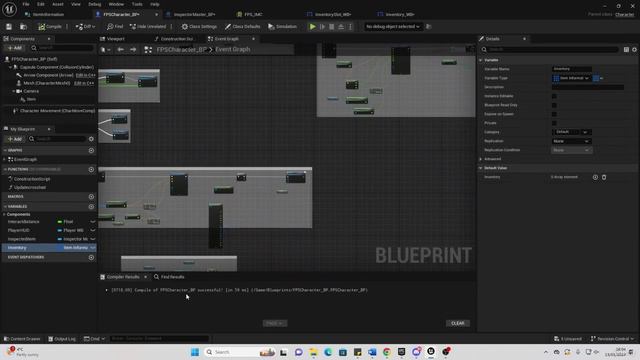The height and width of the screenshot is (360, 640).
Task: Compile the blueprint
Action: (50, 27)
